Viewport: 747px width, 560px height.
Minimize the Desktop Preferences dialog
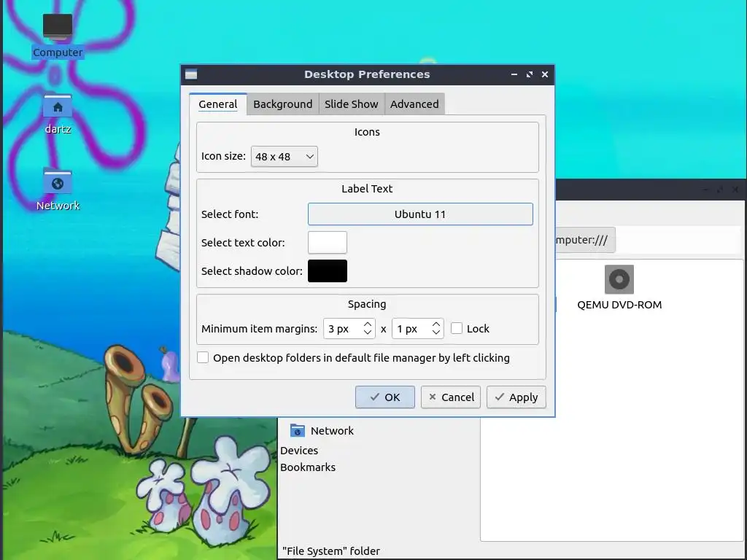tap(514, 74)
